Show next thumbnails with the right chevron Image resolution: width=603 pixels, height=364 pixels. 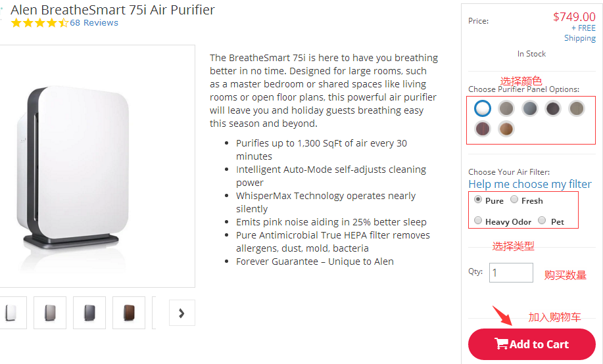click(x=181, y=313)
